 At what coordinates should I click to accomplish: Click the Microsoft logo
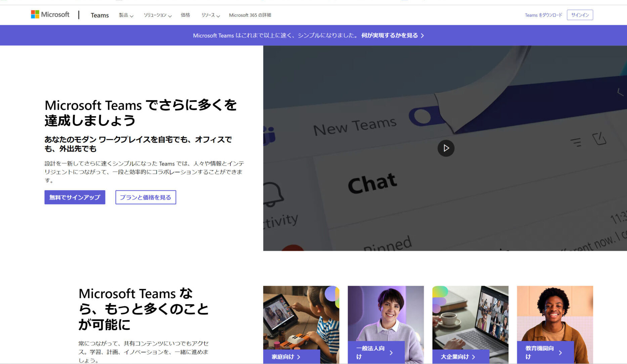50,14
